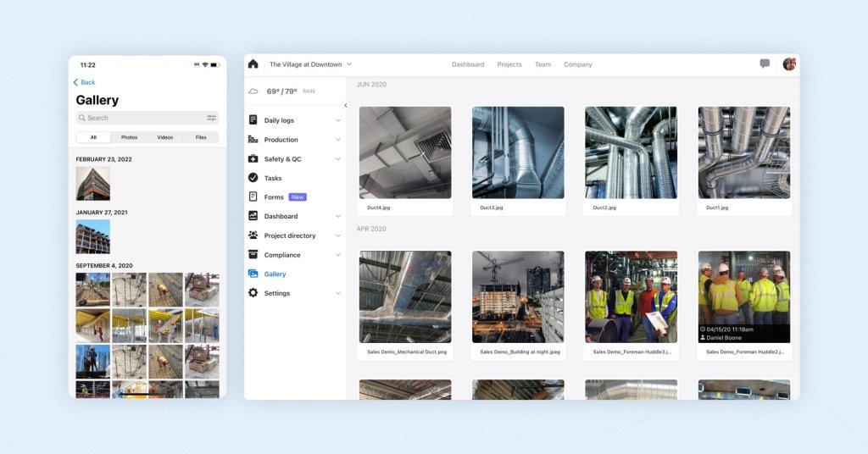The width and height of the screenshot is (868, 454).
Task: Open The Village at Downtown project dropdown
Action: (310, 64)
